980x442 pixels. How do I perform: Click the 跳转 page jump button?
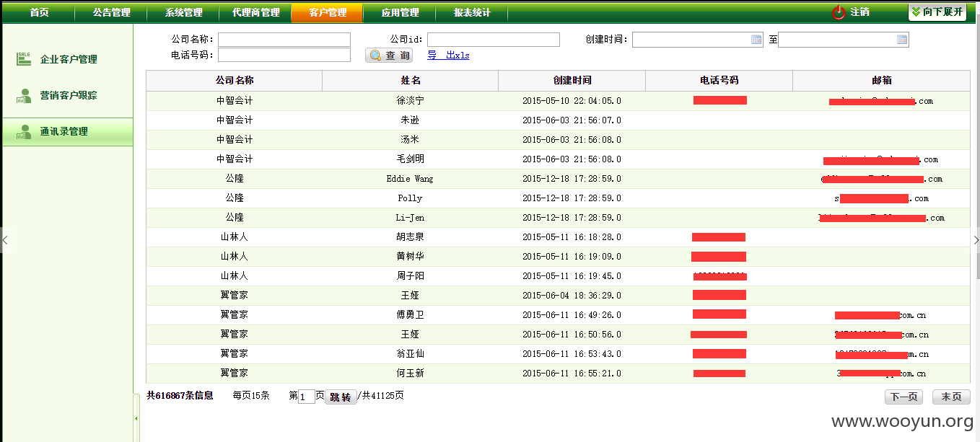pyautogui.click(x=341, y=397)
